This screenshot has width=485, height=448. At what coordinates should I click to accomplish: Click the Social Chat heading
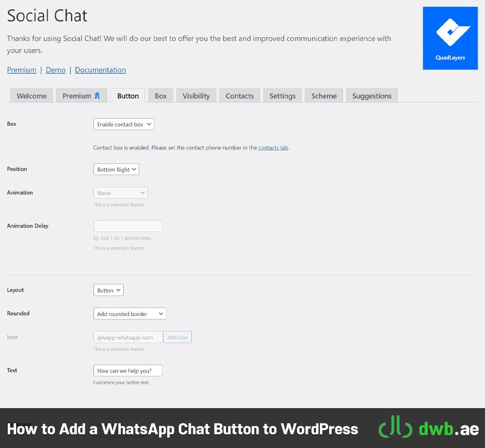[47, 16]
